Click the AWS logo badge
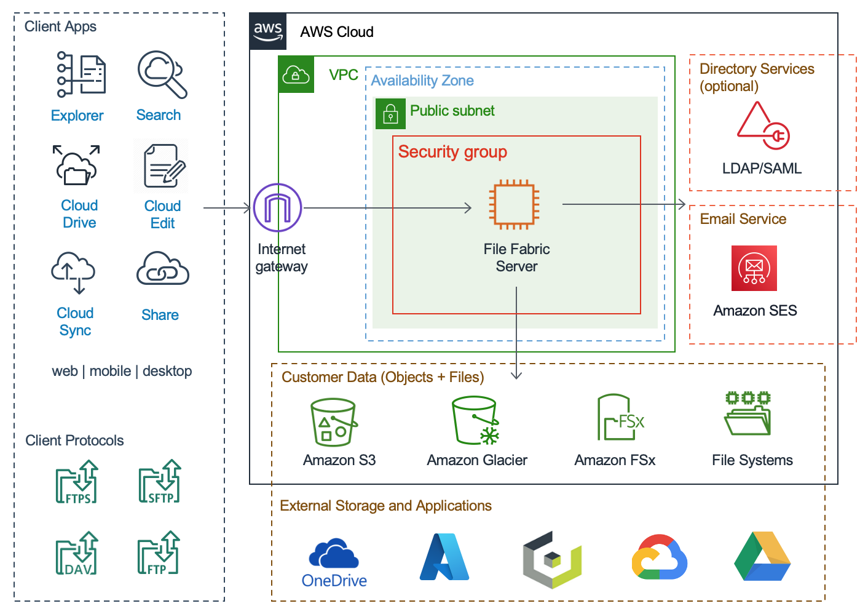 pos(268,31)
